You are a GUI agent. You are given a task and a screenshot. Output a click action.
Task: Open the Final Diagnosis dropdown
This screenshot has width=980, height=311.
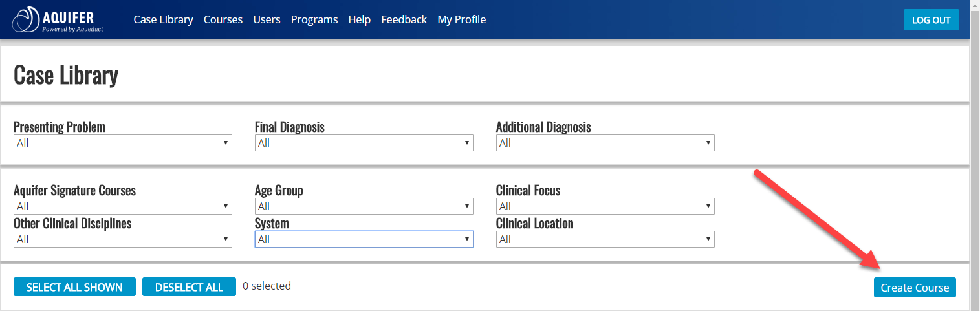pos(364,143)
